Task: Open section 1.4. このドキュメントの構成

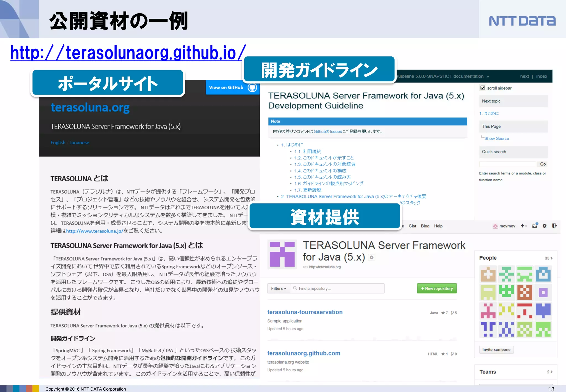Action: pyautogui.click(x=320, y=171)
